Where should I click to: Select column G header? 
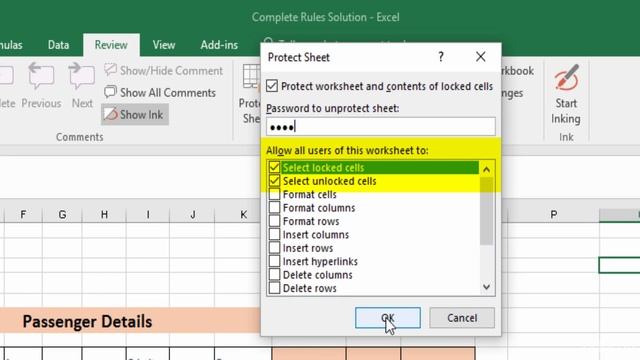(62, 214)
